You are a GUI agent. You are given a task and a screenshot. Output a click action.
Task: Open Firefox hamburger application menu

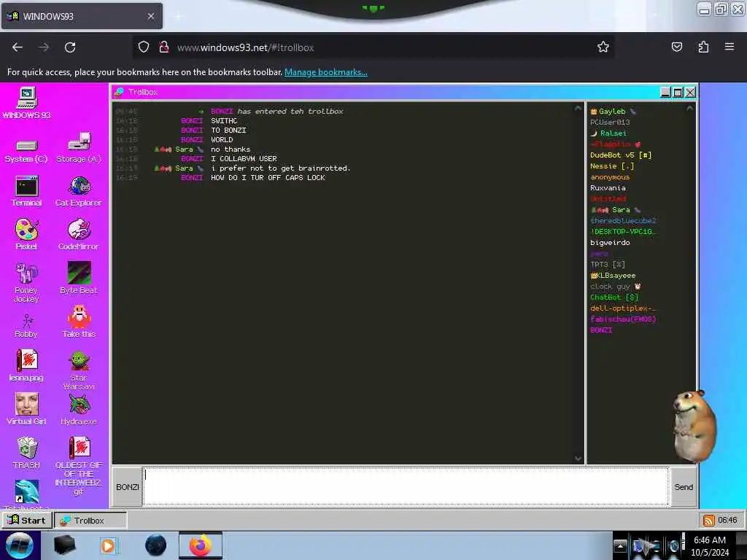729,47
